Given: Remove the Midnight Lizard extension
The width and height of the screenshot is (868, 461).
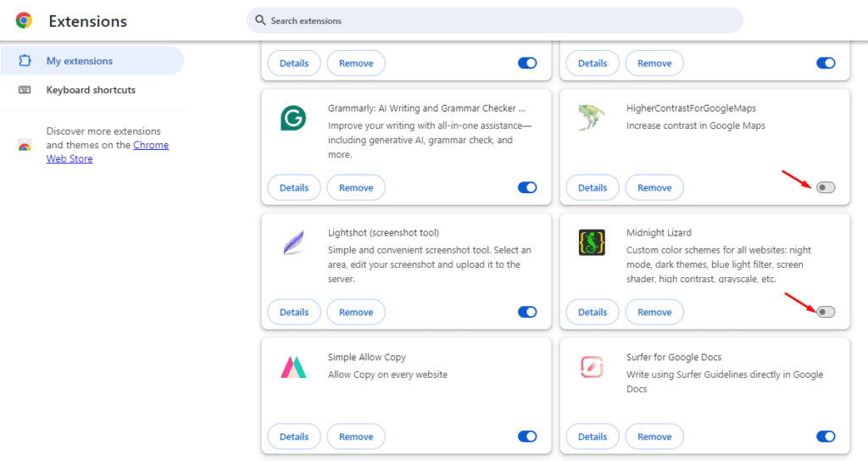Looking at the screenshot, I should click(654, 312).
